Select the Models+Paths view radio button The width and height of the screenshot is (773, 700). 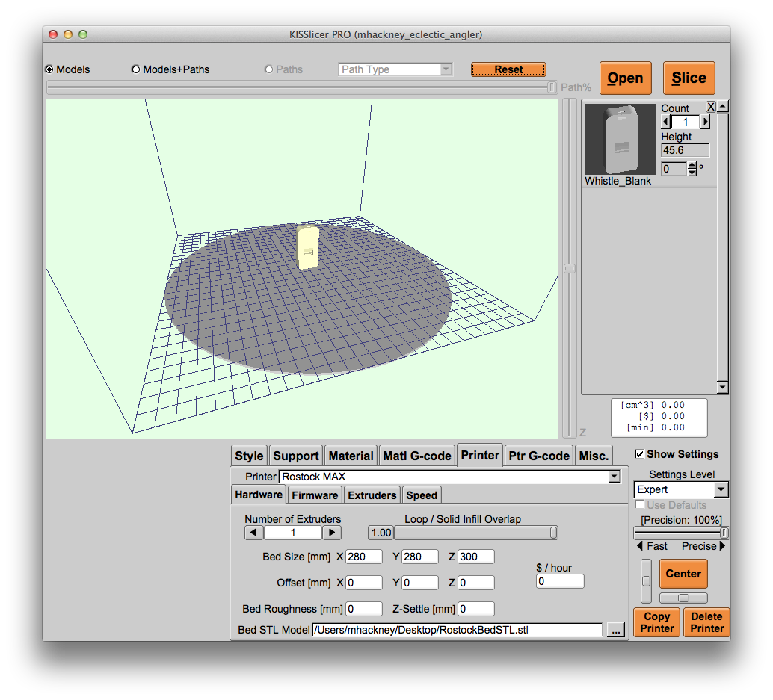pyautogui.click(x=136, y=69)
